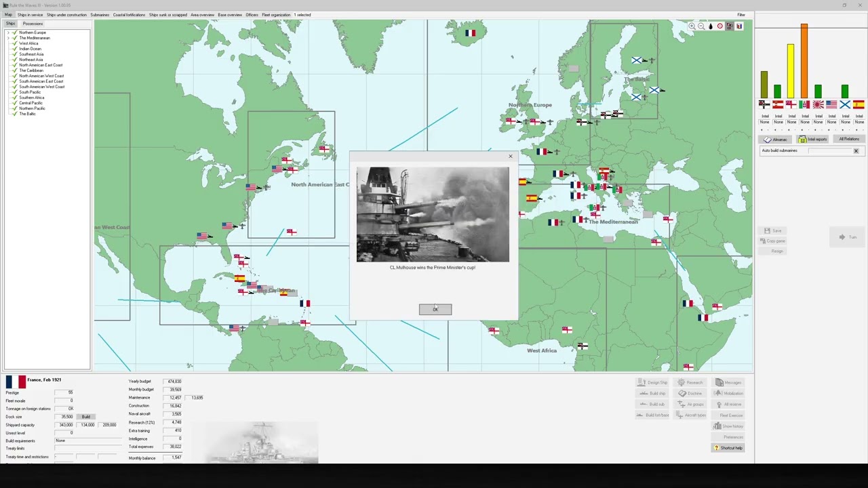Select the British ensign in relations panel

tap(791, 104)
